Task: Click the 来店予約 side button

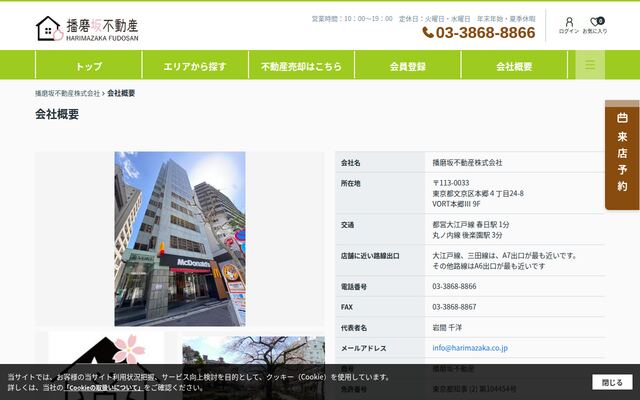Action: pyautogui.click(x=622, y=155)
